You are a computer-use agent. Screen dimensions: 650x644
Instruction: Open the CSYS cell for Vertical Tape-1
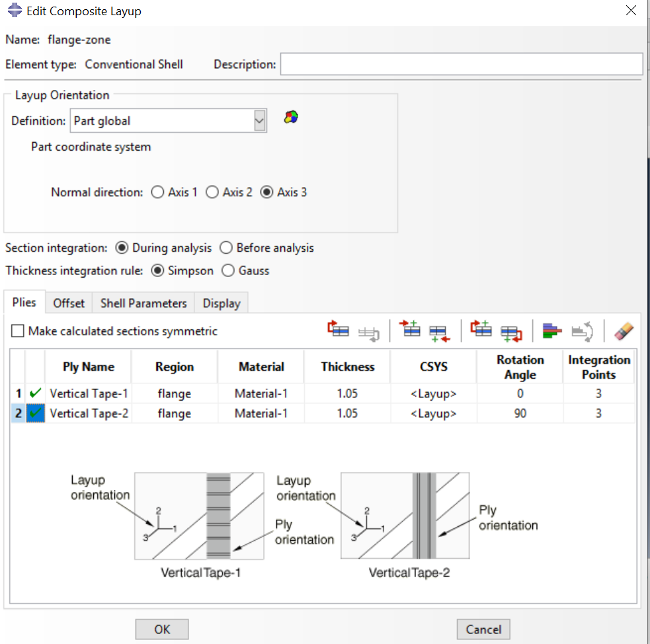click(x=433, y=393)
